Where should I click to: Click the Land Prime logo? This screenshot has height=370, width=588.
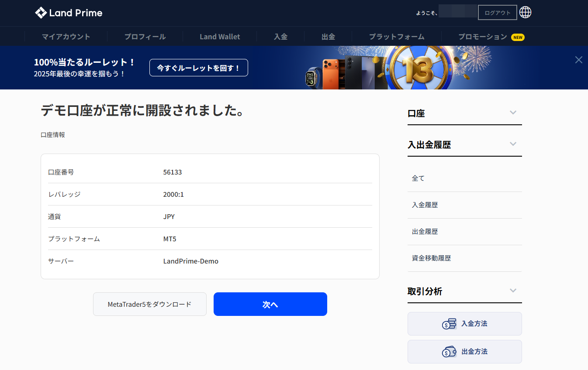point(69,13)
